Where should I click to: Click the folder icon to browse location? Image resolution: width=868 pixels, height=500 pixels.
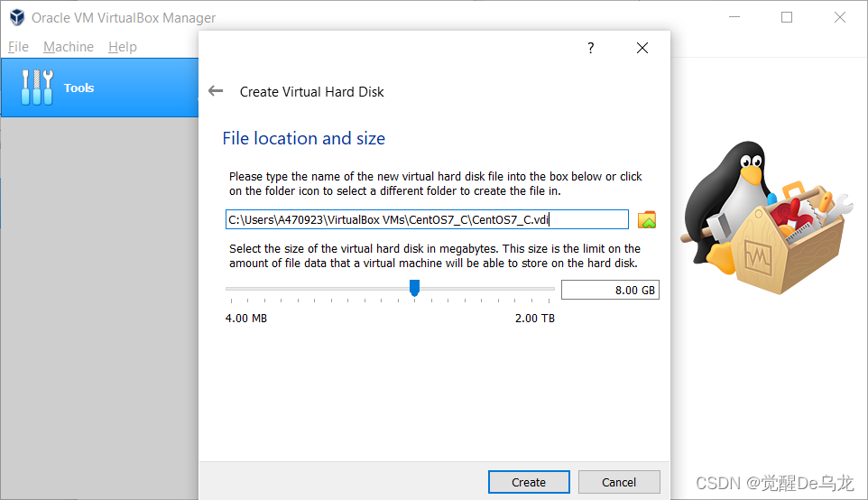tap(647, 220)
